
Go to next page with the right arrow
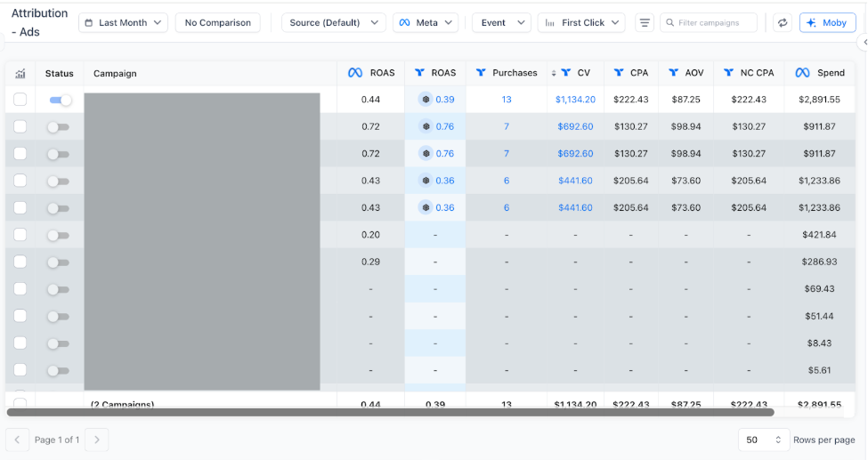[x=97, y=440]
